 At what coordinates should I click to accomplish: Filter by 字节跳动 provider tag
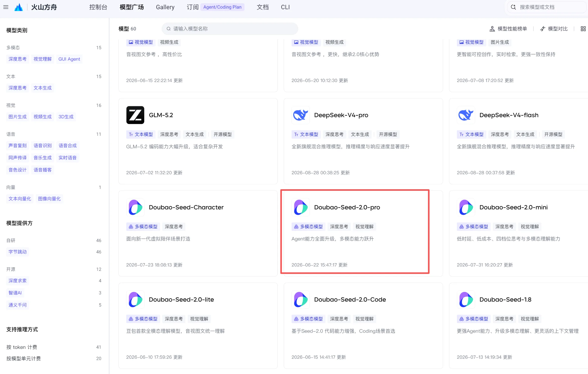[18, 252]
